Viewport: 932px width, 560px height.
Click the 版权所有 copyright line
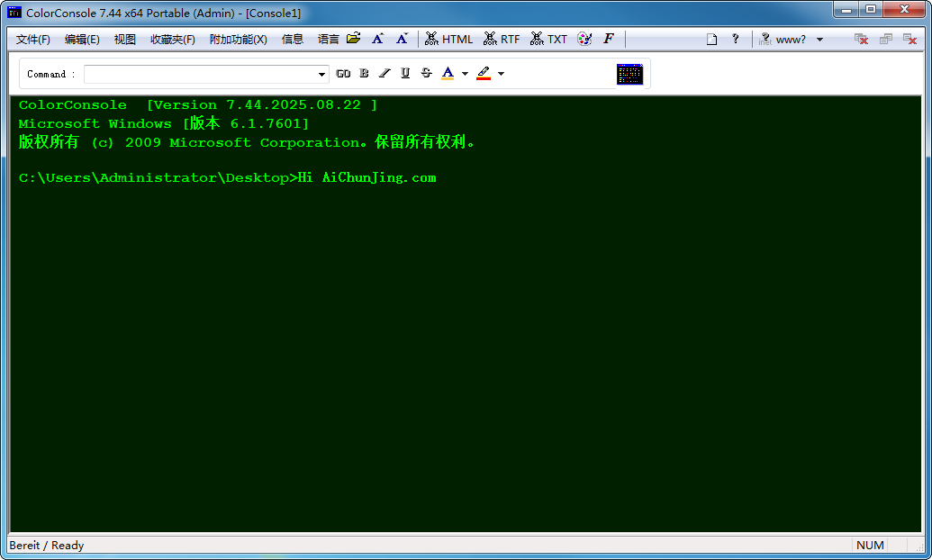(x=247, y=142)
